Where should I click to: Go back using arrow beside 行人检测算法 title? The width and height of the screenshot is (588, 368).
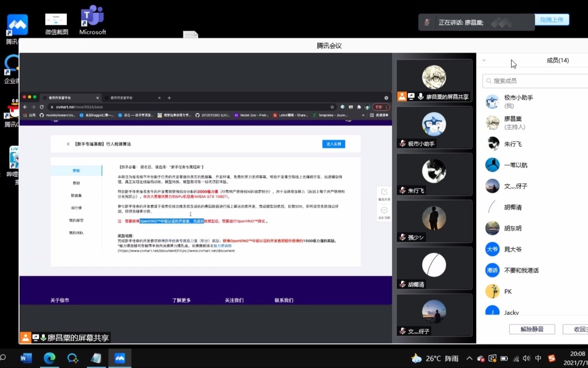pos(68,144)
